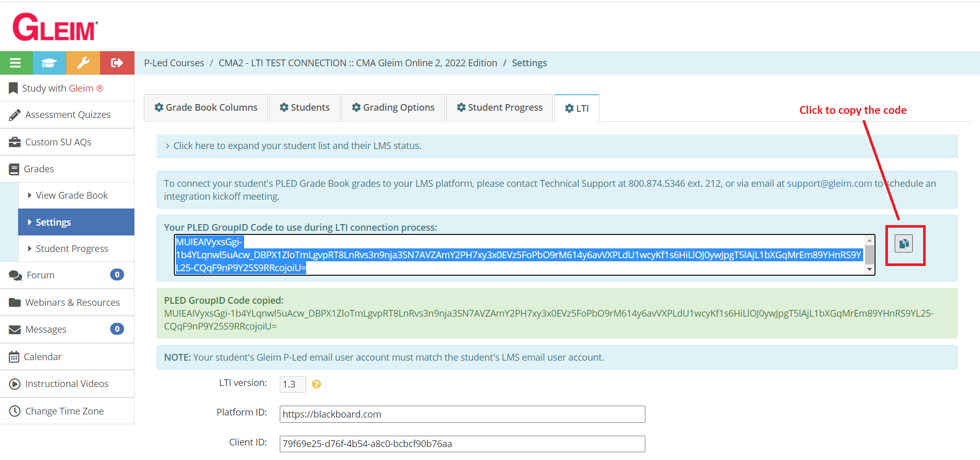
Task: Click the red sign-out icon
Action: [x=117, y=63]
